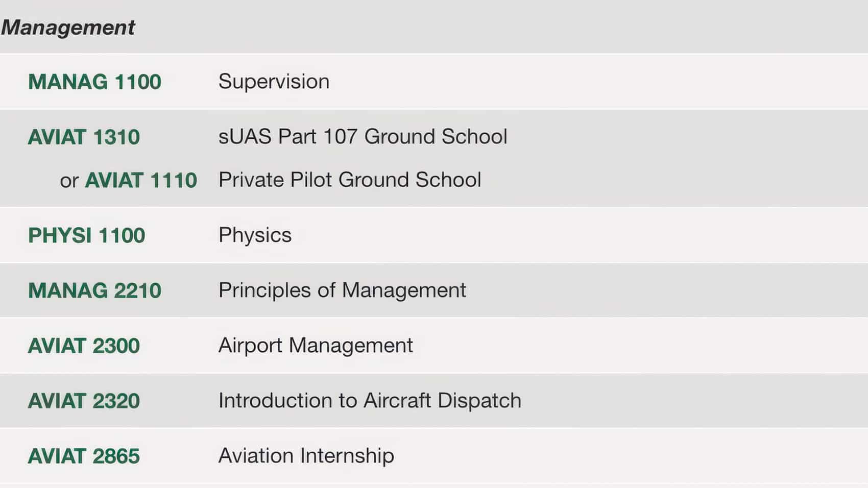Click the AVIAT 1310 course code

(84, 137)
